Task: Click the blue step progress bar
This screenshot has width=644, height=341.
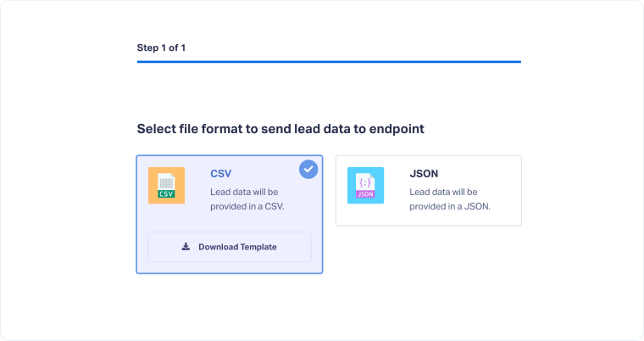Action: pos(329,62)
